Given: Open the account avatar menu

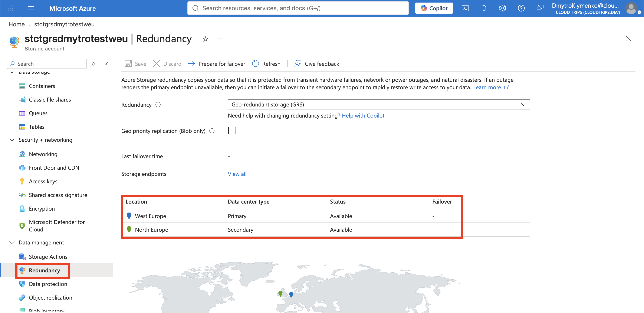Looking at the screenshot, I should coord(631,8).
